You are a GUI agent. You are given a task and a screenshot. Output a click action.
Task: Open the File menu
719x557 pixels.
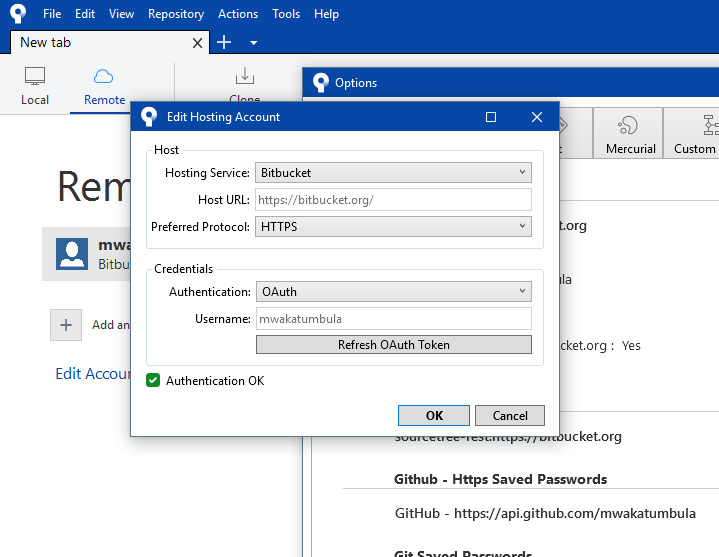pyautogui.click(x=52, y=14)
